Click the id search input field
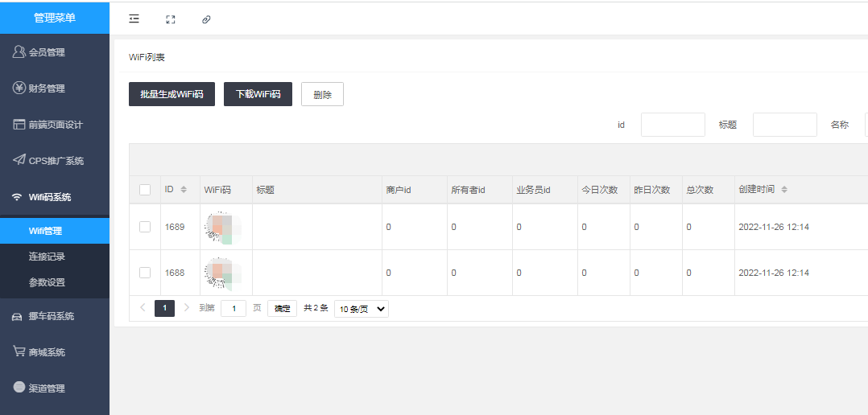 pyautogui.click(x=673, y=125)
